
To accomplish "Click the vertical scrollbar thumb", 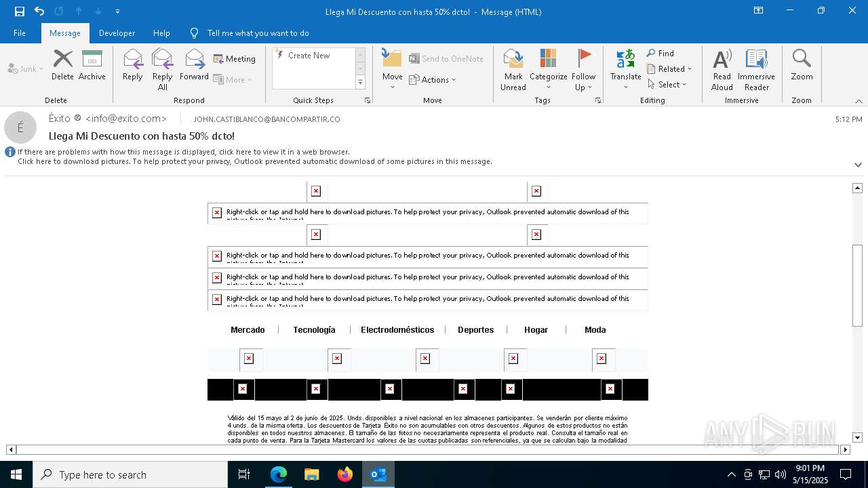I will pos(857,285).
